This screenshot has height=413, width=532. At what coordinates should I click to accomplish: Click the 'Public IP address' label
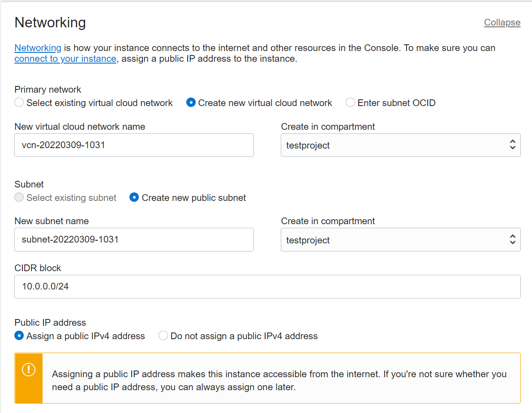pyautogui.click(x=50, y=323)
